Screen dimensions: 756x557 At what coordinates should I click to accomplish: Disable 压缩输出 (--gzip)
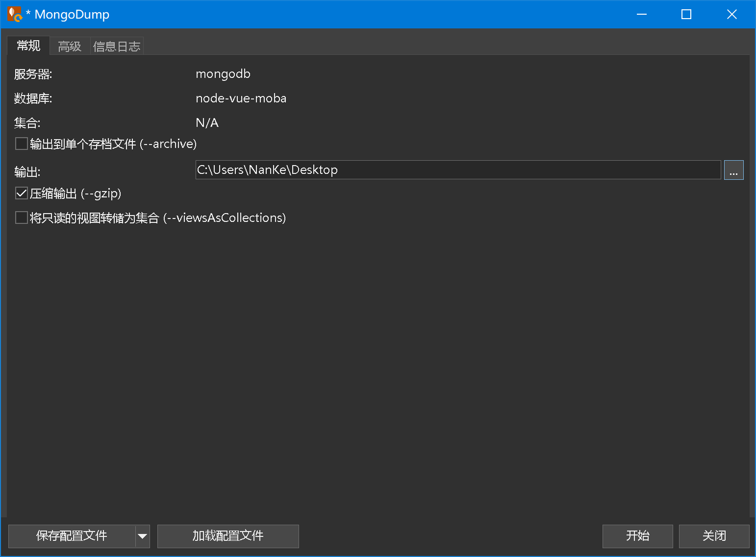tap(21, 193)
